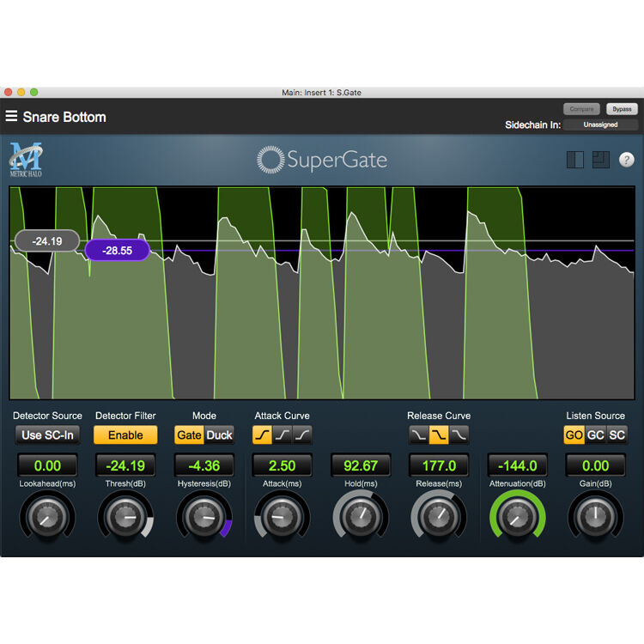Screen dimensions: 644x644
Task: Close the window with red button
Action: coord(9,93)
